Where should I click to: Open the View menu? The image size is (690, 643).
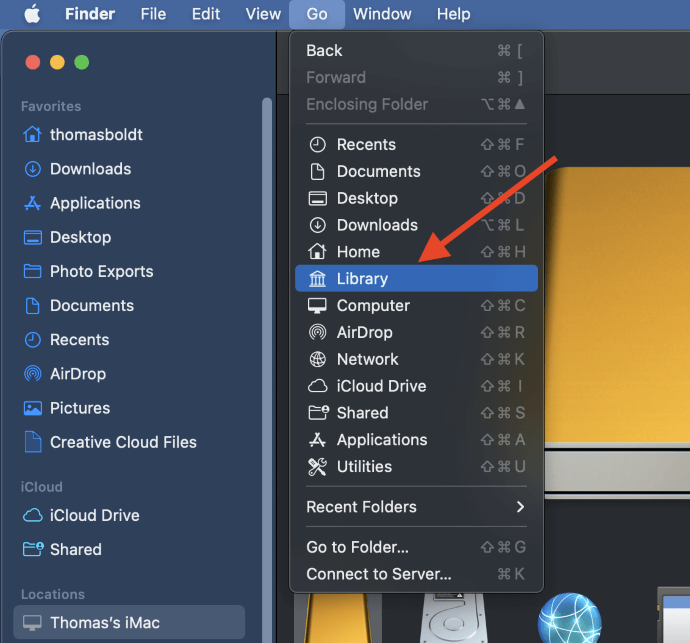(263, 14)
